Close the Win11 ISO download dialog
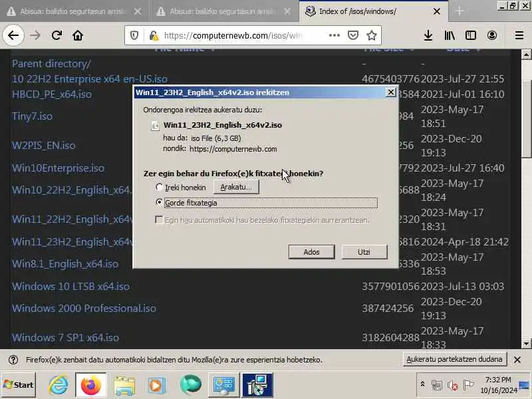This screenshot has height=399, width=532. pyautogui.click(x=391, y=92)
